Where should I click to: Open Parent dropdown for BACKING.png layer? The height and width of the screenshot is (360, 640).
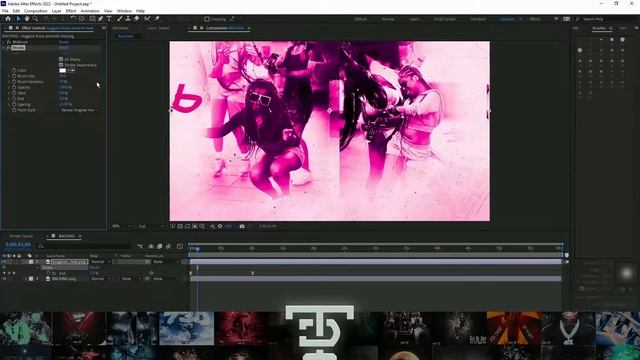[166, 279]
